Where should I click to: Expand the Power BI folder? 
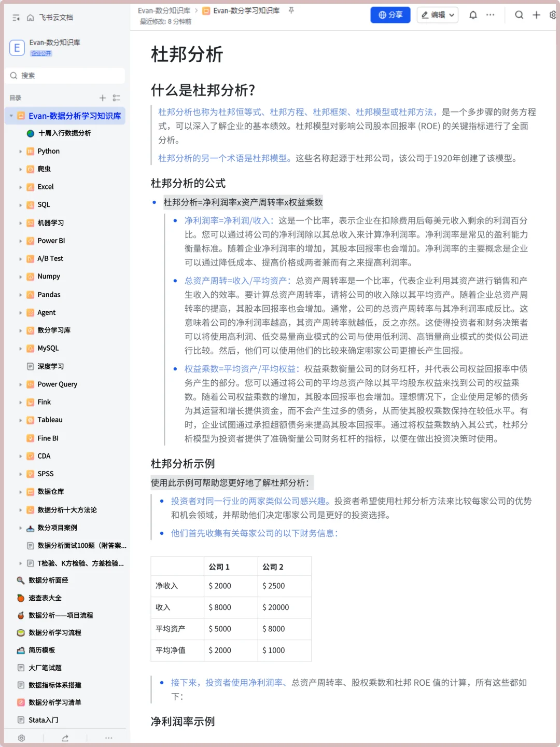pos(21,241)
